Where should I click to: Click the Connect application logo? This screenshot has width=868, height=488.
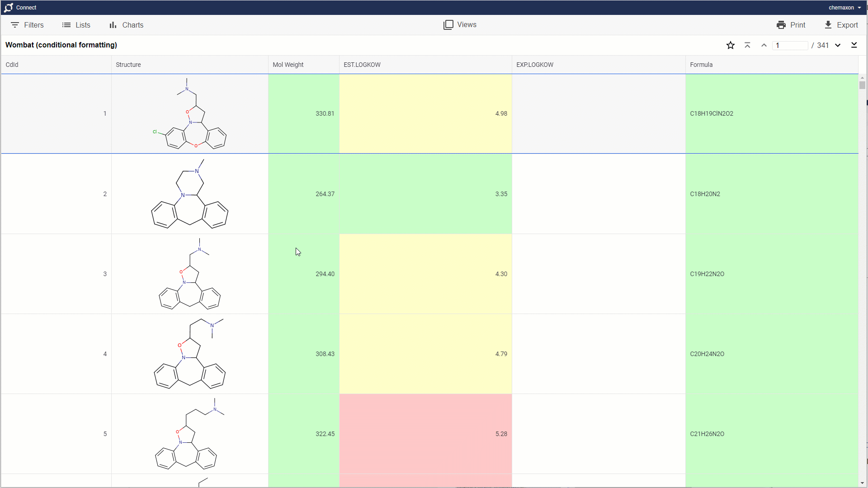coord(8,7)
